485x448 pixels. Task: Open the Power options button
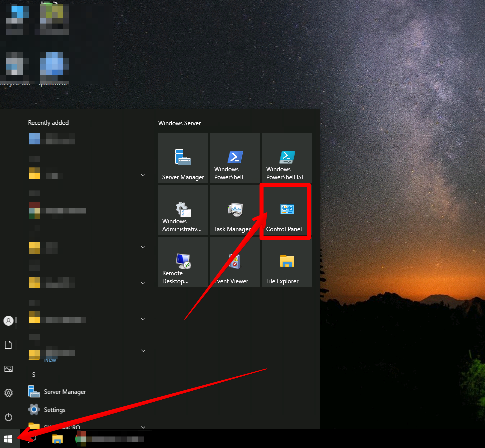pos(9,417)
